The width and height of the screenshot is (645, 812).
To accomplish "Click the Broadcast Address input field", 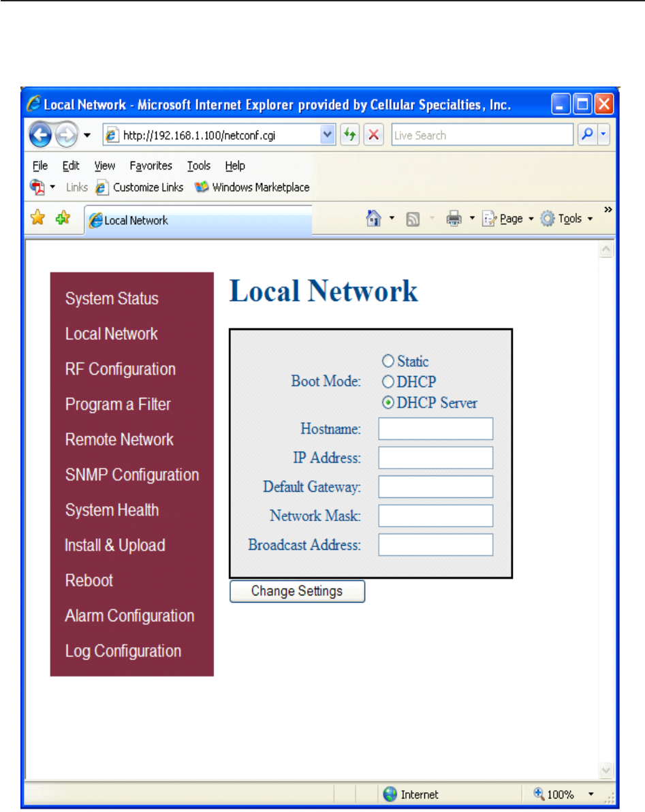I will (435, 545).
